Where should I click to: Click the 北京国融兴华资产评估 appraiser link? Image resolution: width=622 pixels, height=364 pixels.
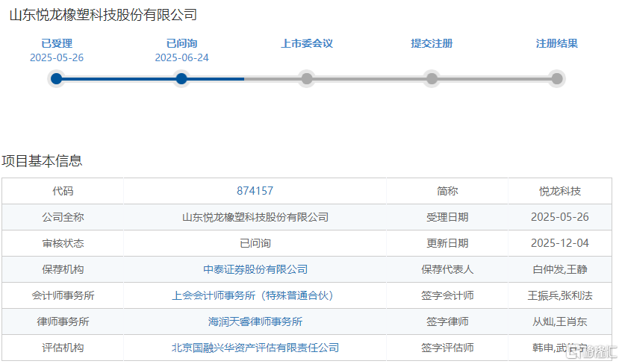[255, 348]
